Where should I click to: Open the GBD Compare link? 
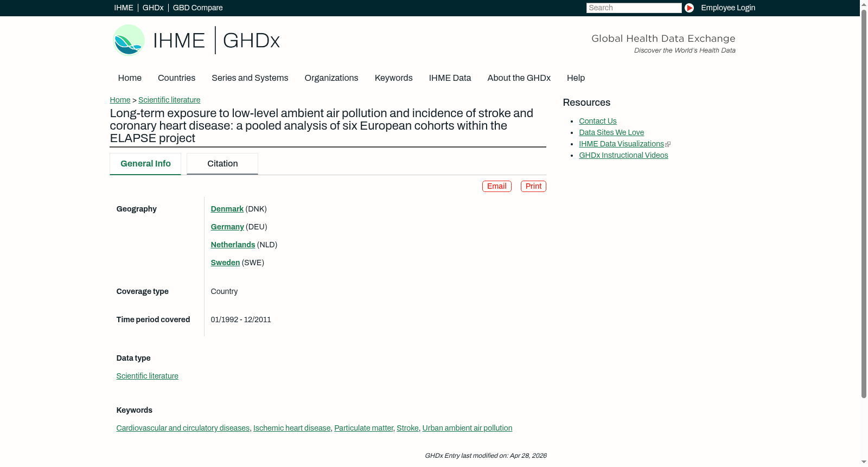(x=197, y=8)
